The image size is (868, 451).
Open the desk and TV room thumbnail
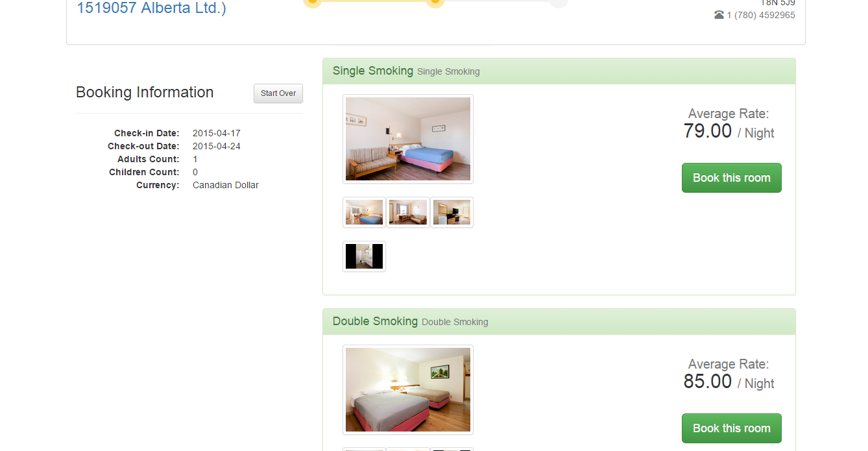pos(452,212)
